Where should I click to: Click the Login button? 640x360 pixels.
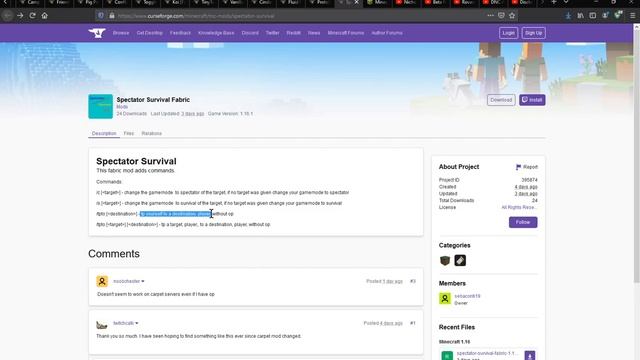[x=508, y=33]
